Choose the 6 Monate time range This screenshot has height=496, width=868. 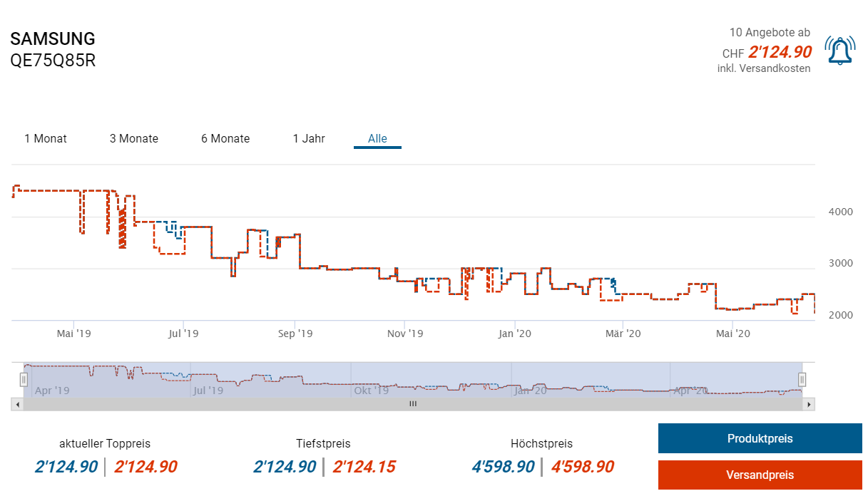click(x=225, y=138)
